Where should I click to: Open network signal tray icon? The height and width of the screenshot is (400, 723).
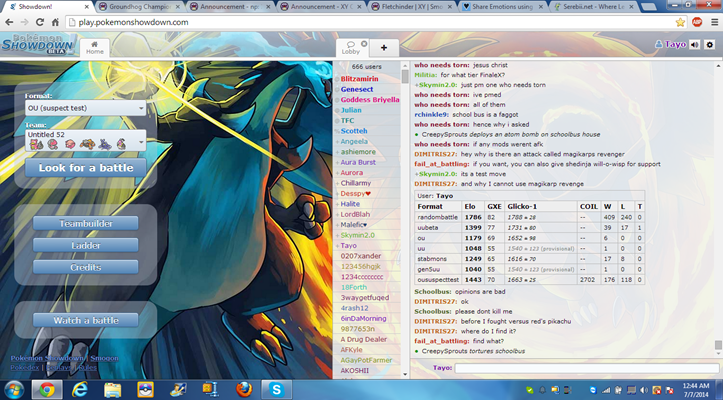pos(606,390)
